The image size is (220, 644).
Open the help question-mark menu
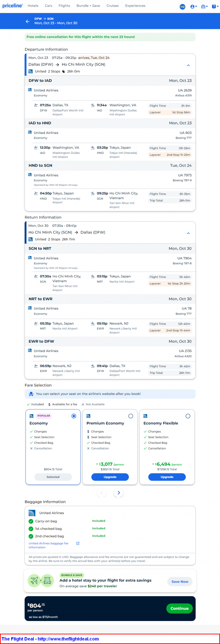[x=215, y=7]
